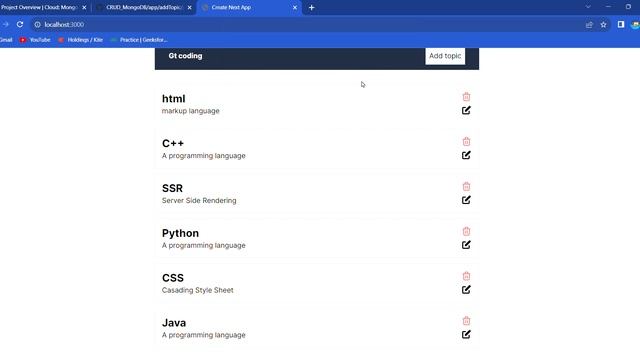Screen dimensions: 640x360
Task: Select the html topic title
Action: point(173,99)
